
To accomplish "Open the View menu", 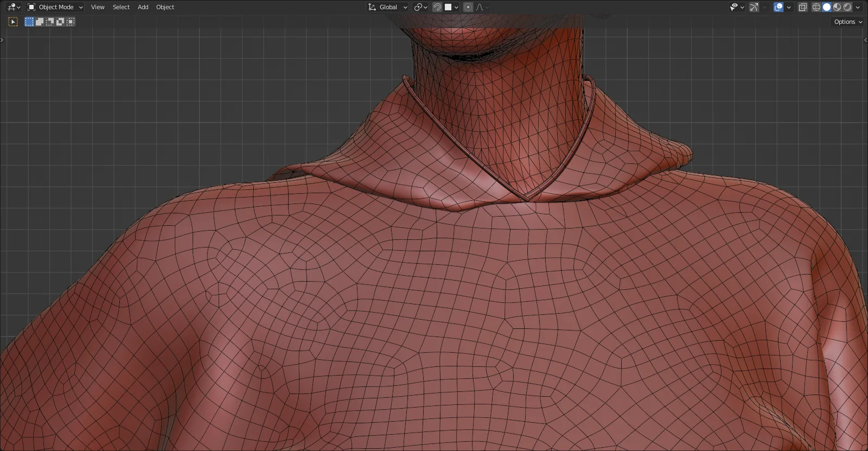I will click(x=98, y=7).
